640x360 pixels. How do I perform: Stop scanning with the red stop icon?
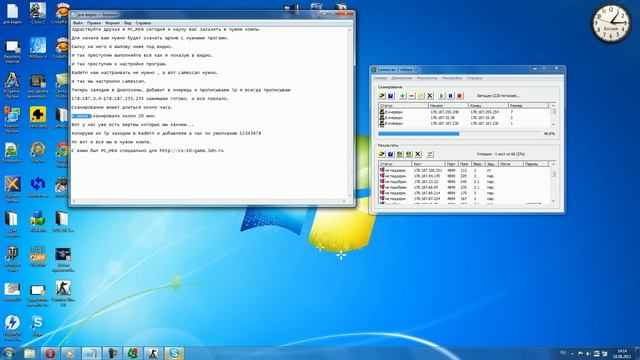[x=460, y=96]
